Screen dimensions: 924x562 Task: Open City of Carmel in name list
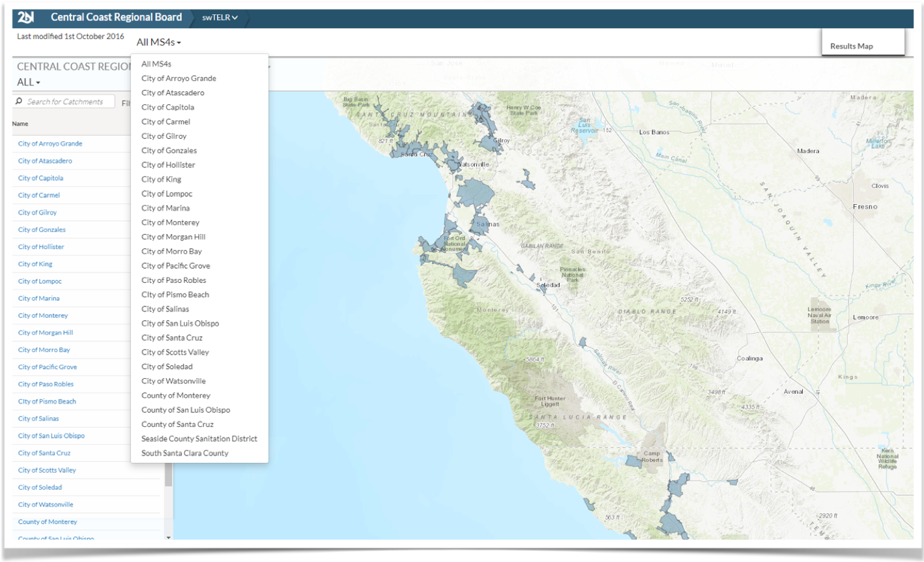click(x=39, y=195)
